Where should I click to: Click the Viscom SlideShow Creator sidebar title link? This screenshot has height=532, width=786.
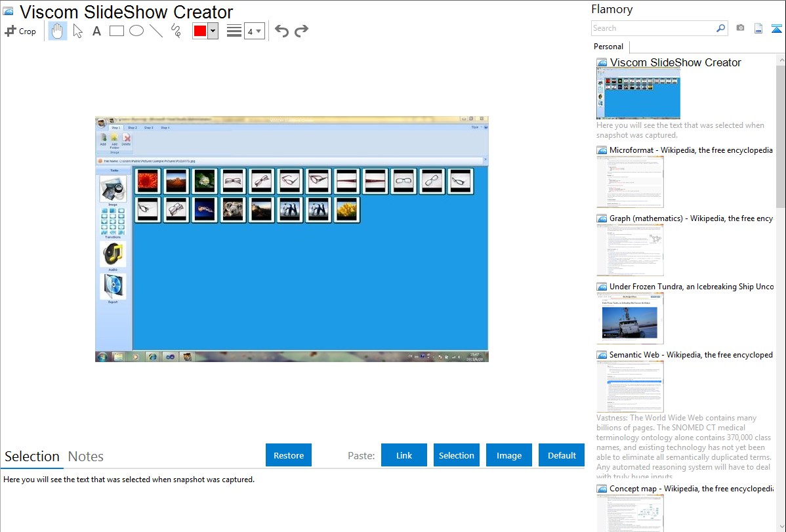pyautogui.click(x=675, y=63)
